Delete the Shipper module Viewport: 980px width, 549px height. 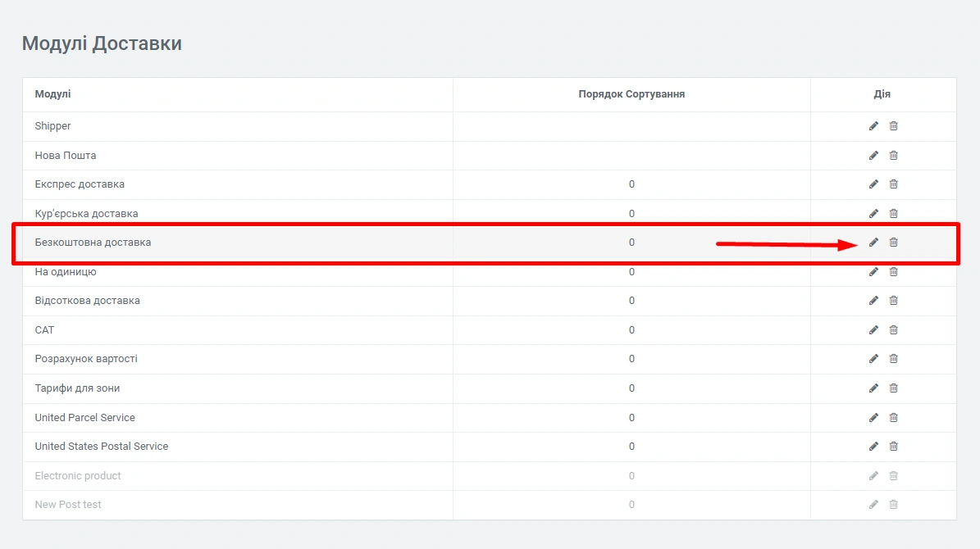[x=894, y=126]
